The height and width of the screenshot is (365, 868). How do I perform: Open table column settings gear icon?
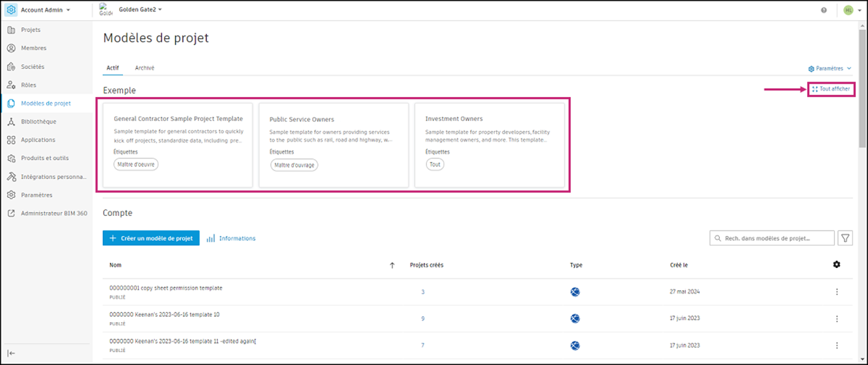[x=837, y=265]
